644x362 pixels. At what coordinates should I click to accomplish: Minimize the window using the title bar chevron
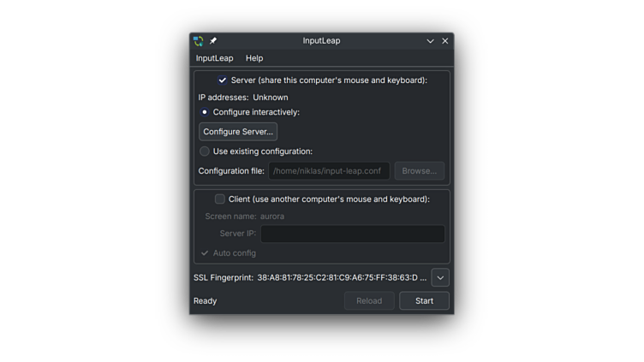pyautogui.click(x=431, y=41)
